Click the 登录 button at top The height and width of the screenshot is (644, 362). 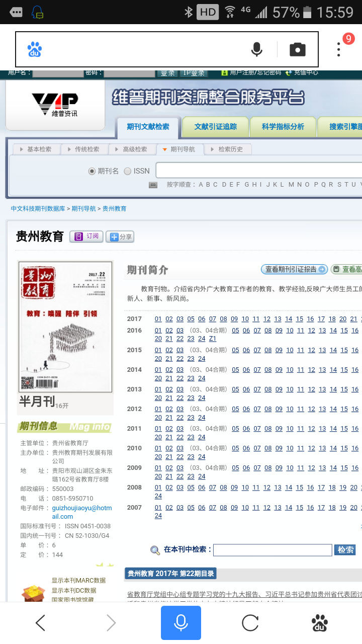(168, 73)
